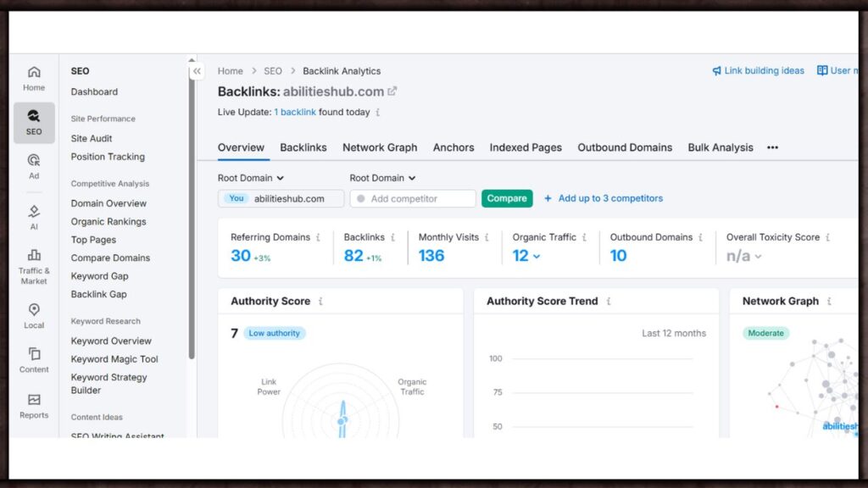Open the Local section icon
Screen dimensions: 868x488
34,316
